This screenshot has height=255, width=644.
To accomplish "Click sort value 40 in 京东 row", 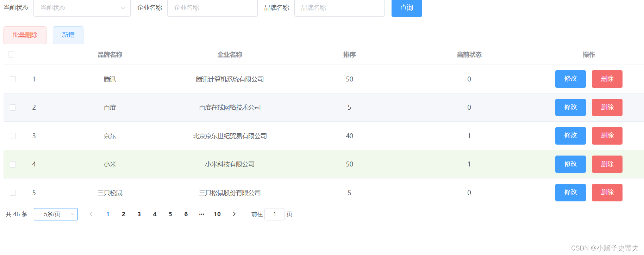I will pyautogui.click(x=349, y=136).
